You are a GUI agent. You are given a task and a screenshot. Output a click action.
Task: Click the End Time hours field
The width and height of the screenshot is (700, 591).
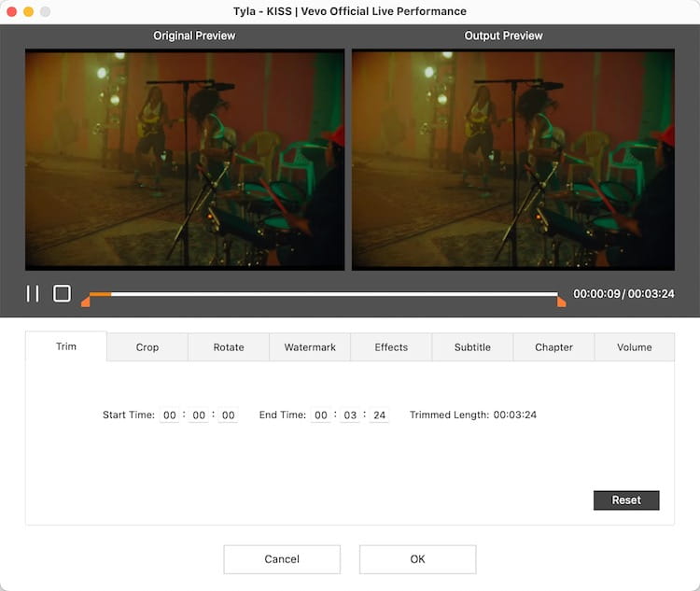click(321, 415)
